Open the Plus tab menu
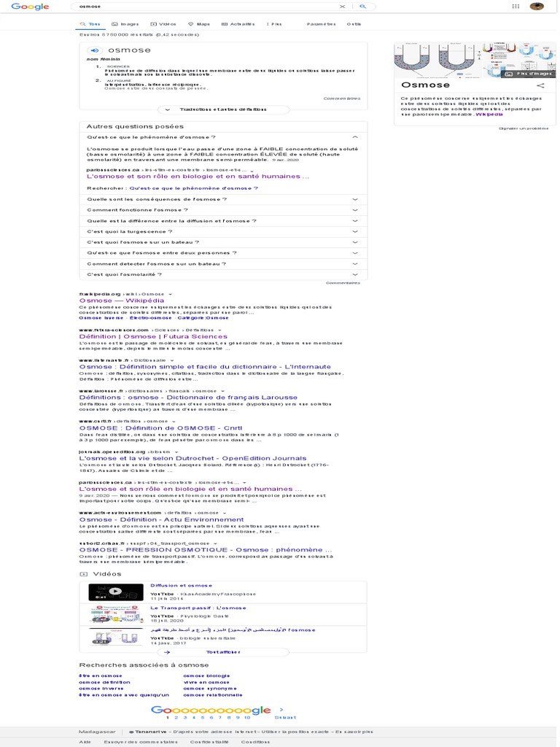560x747 pixels. (274, 24)
